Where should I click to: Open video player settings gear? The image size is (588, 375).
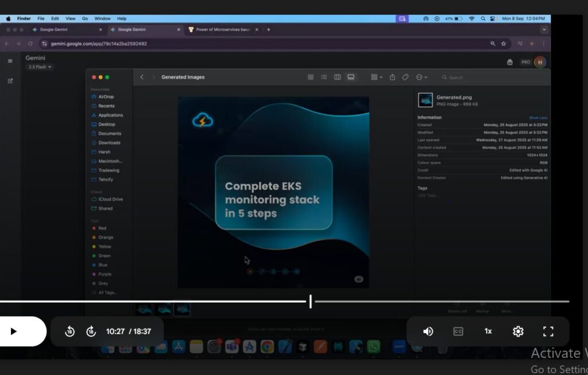518,331
